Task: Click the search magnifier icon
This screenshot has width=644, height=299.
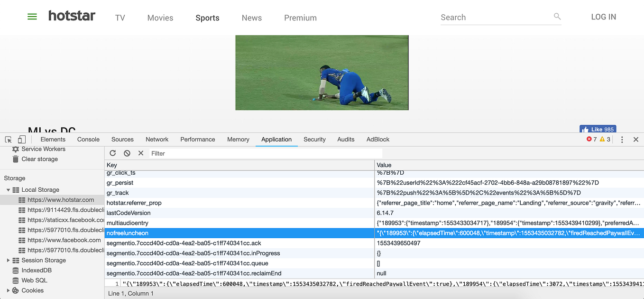Action: click(557, 17)
